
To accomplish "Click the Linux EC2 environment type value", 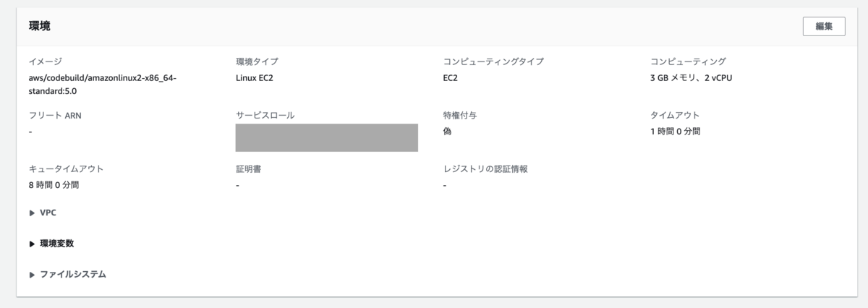I will click(255, 77).
